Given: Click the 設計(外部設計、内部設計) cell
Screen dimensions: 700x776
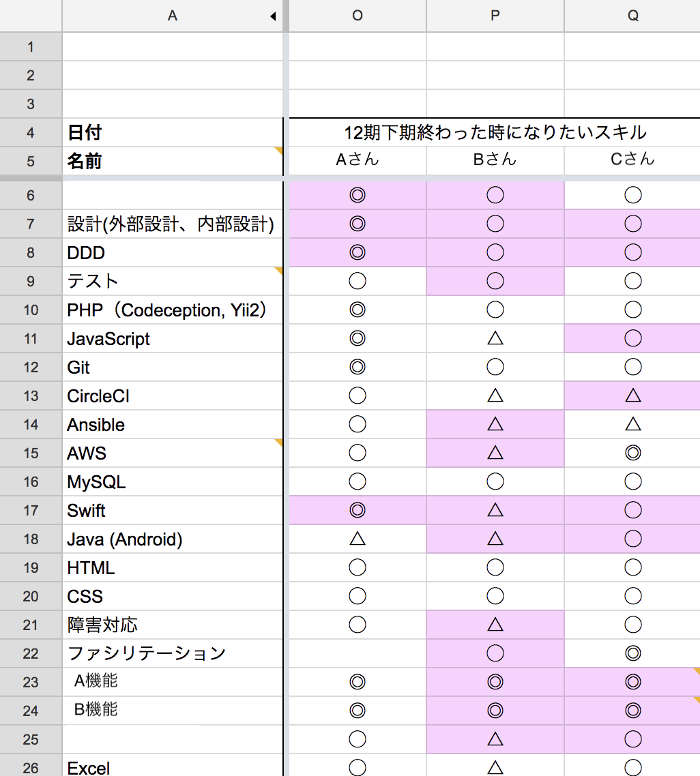Looking at the screenshot, I should 173,224.
